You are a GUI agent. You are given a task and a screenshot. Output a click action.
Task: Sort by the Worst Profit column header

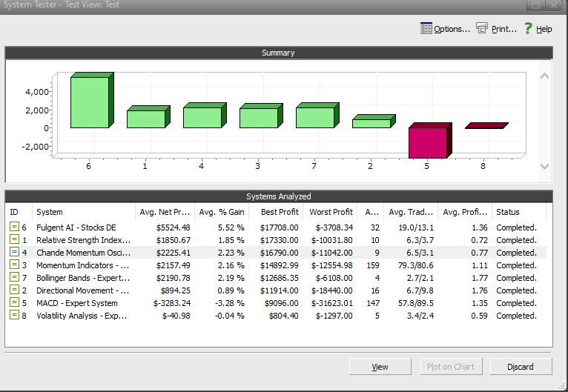click(x=331, y=213)
